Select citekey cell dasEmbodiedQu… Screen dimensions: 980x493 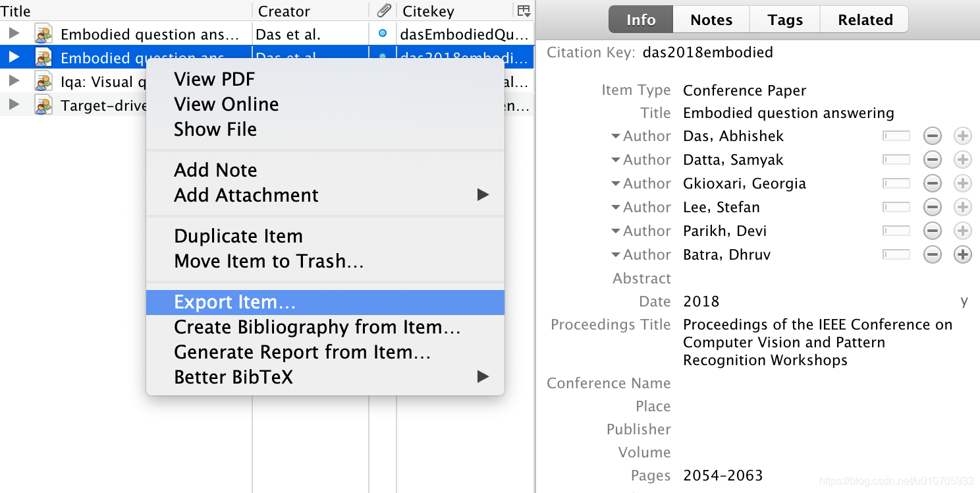click(x=464, y=34)
